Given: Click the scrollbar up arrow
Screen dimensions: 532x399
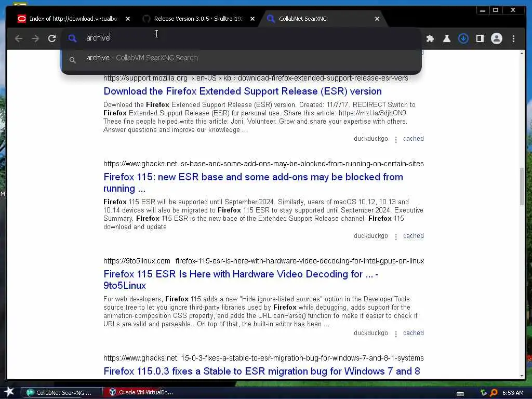Looking at the screenshot, I should [522, 54].
